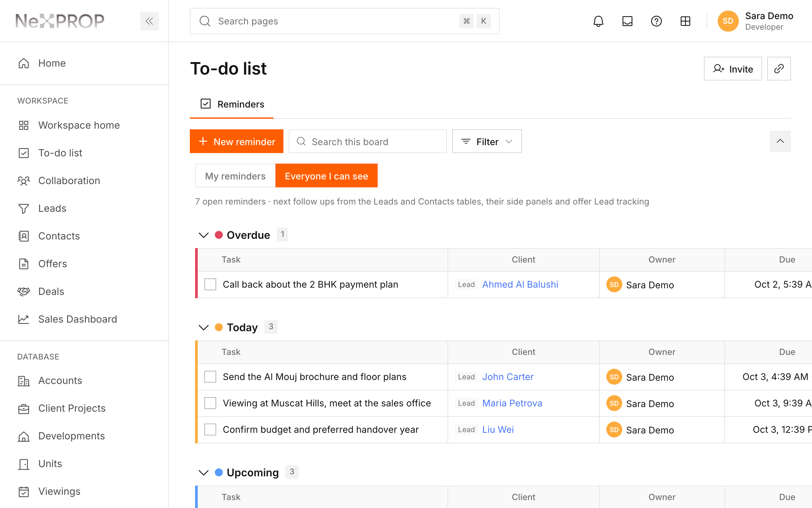Open the help question mark icon
This screenshot has width=812, height=508.
point(656,21)
